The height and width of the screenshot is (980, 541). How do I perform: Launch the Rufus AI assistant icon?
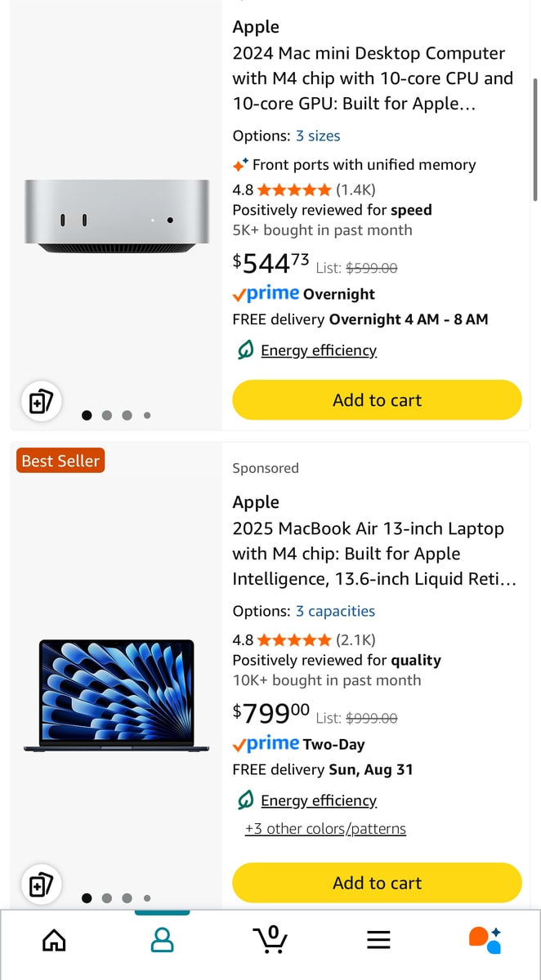tap(485, 940)
